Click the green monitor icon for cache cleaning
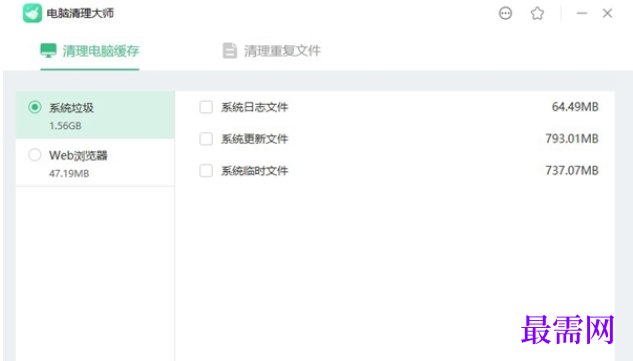 point(48,51)
